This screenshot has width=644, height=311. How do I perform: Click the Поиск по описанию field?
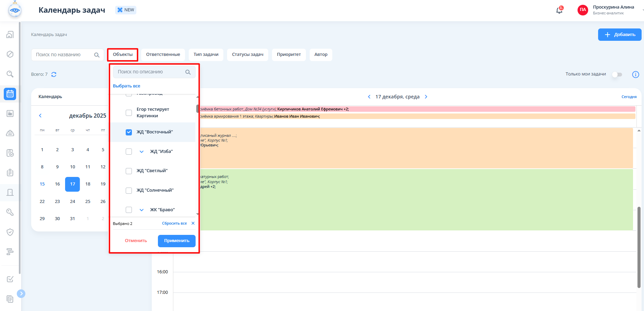coord(150,72)
